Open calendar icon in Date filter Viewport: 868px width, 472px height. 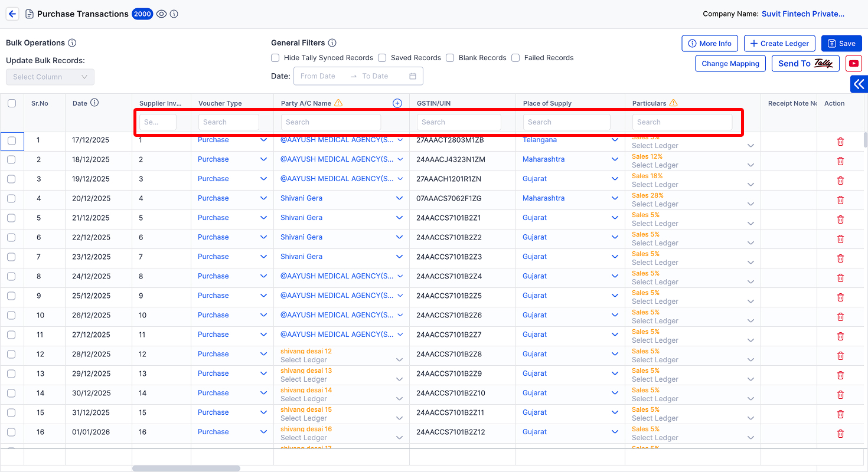pyautogui.click(x=413, y=76)
